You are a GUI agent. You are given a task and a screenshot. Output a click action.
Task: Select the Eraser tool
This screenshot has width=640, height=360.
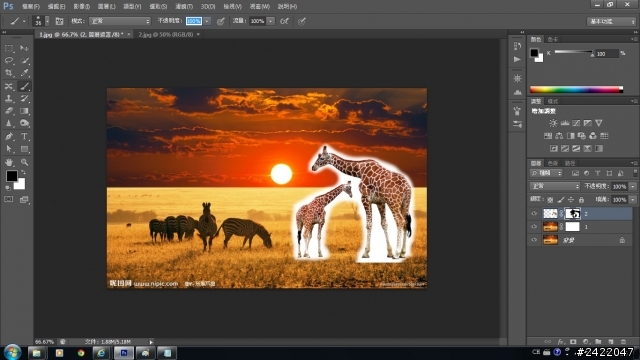(x=9, y=111)
